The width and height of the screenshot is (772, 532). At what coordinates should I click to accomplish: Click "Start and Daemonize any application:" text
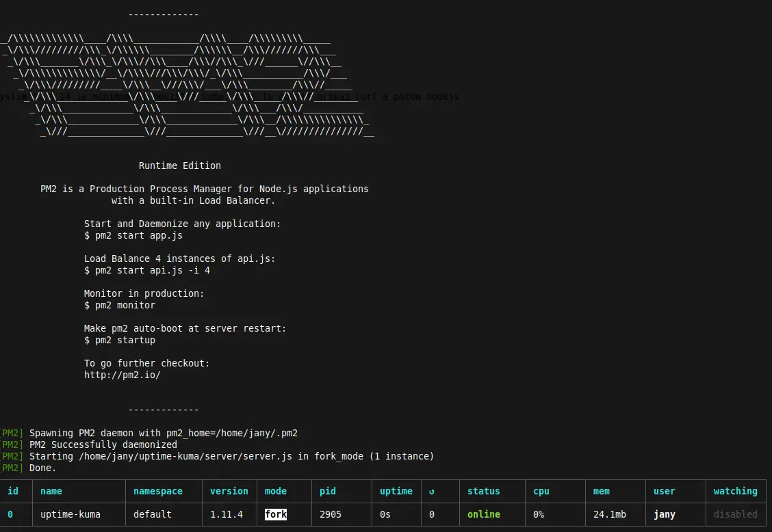[182, 224]
